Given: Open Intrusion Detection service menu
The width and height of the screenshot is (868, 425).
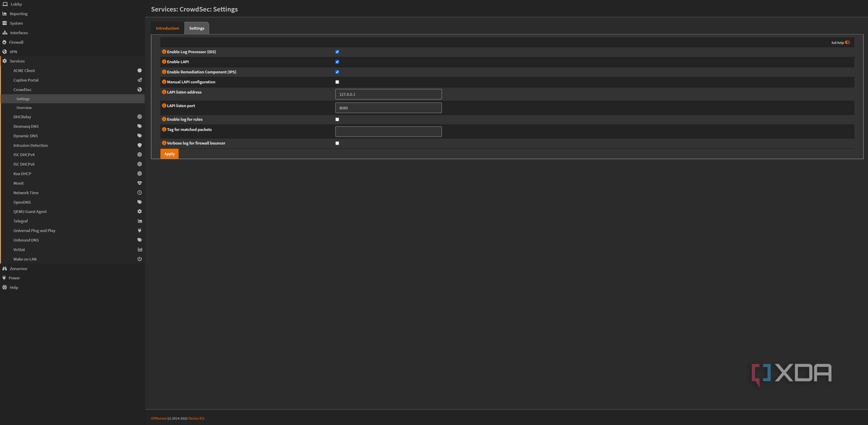Looking at the screenshot, I should [x=72, y=145].
